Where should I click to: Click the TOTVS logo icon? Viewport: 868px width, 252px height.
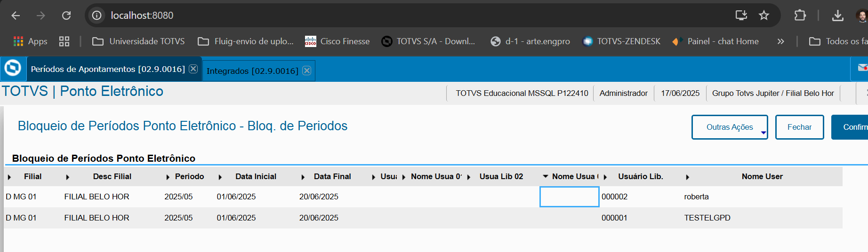point(13,69)
